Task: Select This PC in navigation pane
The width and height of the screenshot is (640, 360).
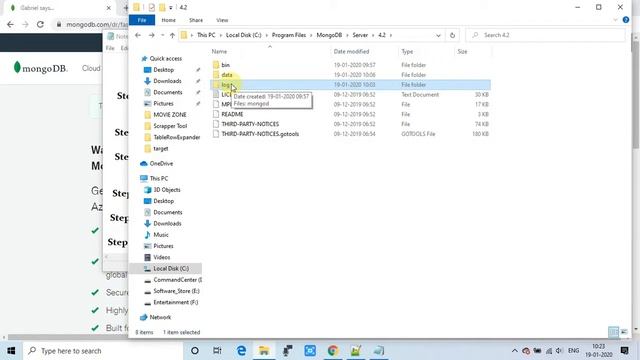Action: coord(158,178)
